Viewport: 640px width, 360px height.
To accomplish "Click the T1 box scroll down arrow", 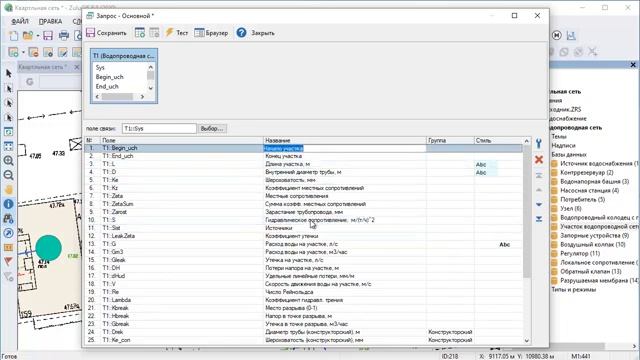I will coord(151,88).
